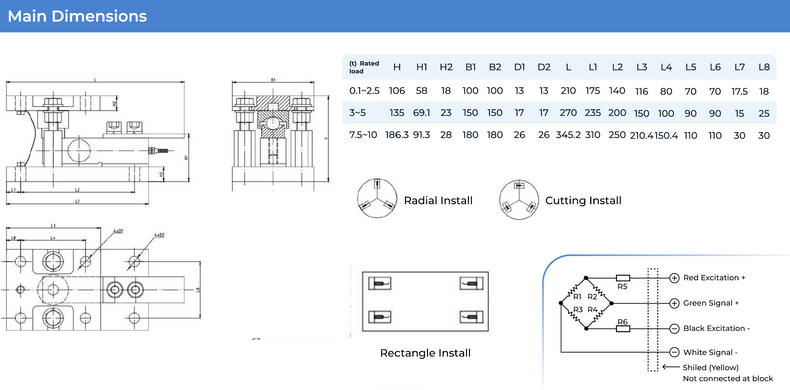Viewport: 790px width, 390px height.
Task: Click the Green Signal + terminal symbol
Action: click(674, 303)
